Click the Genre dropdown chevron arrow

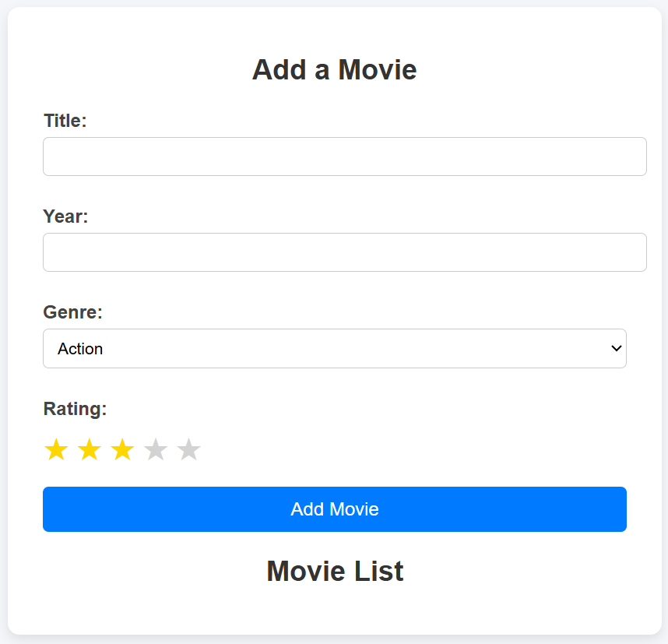tap(617, 348)
